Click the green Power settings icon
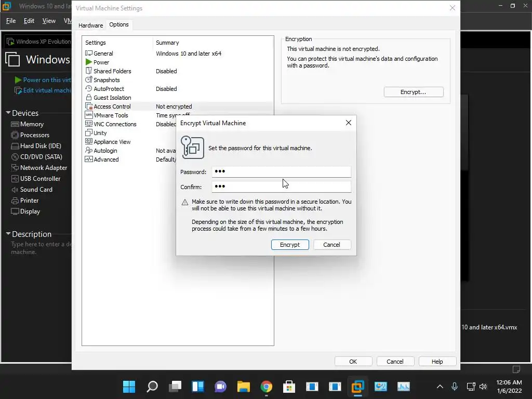This screenshot has height=399, width=532. [x=88, y=62]
